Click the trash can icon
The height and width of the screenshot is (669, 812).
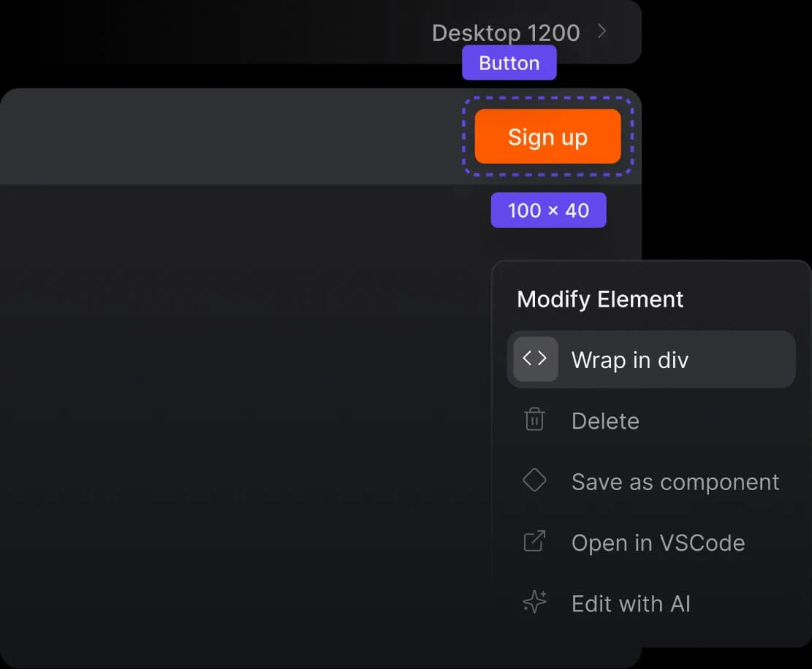[x=534, y=420]
